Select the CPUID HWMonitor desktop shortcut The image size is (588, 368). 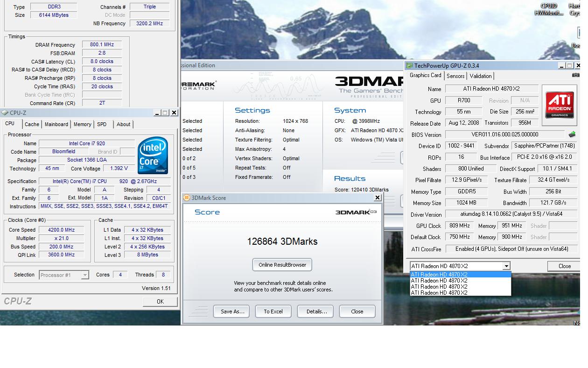click(549, 9)
